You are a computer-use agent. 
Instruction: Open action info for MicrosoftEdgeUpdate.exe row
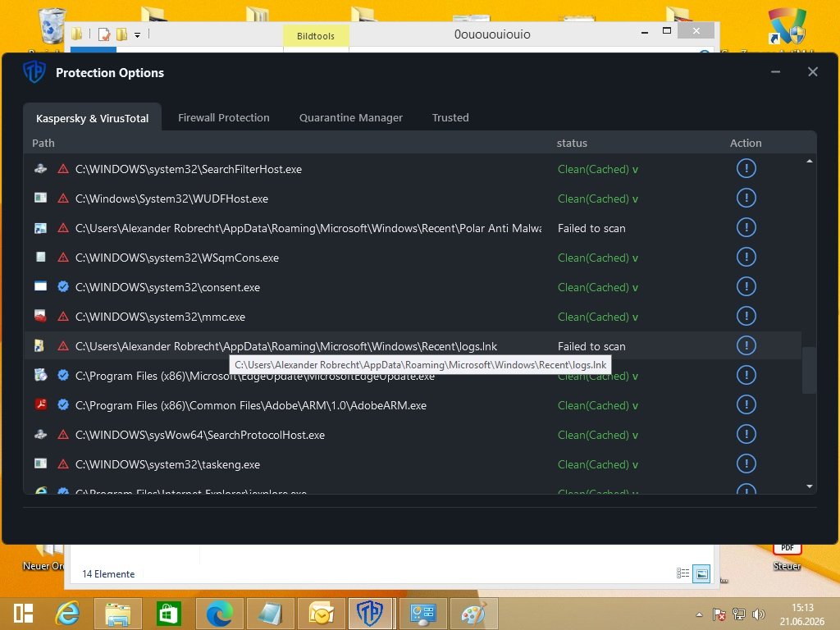coord(746,374)
